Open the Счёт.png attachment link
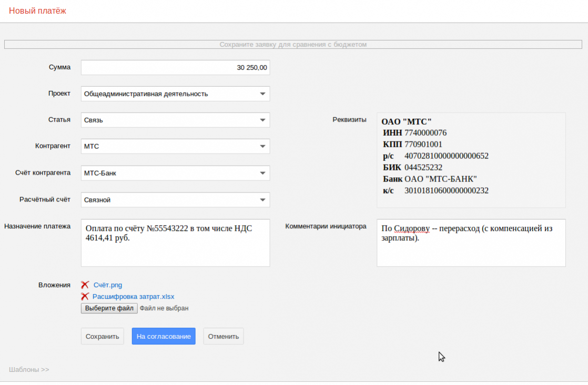Viewport: 588px width, 385px height. (107, 285)
